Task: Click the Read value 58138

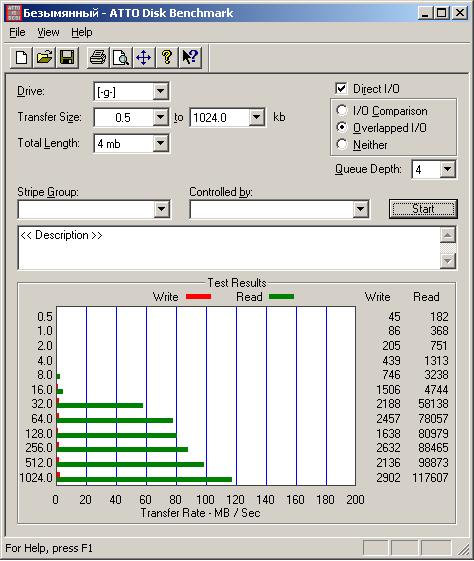Action: (x=433, y=404)
